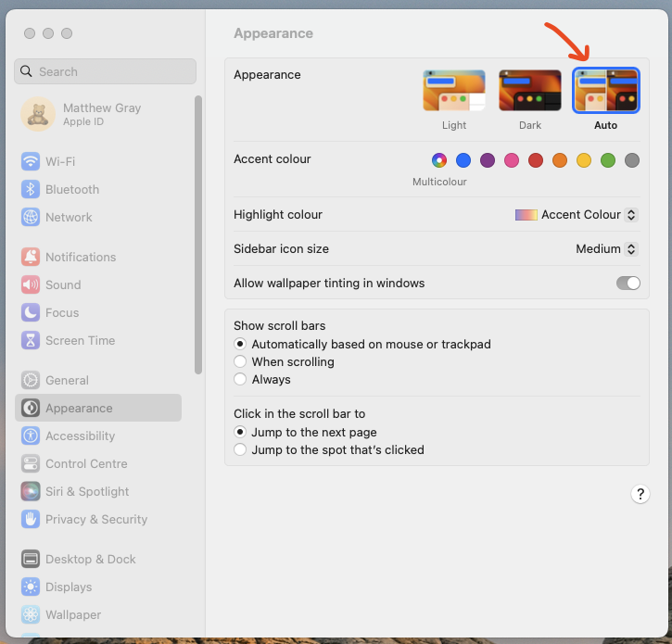Open Matthew Gray Apple ID account
Image resolution: width=672 pixels, height=644 pixels.
coord(100,114)
